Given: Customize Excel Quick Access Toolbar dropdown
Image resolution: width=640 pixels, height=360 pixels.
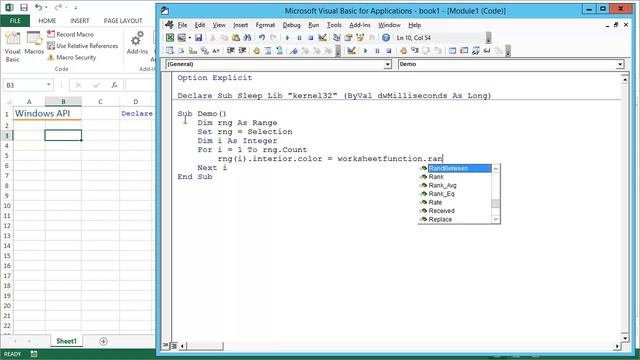Looking at the screenshot, I should [x=76, y=8].
